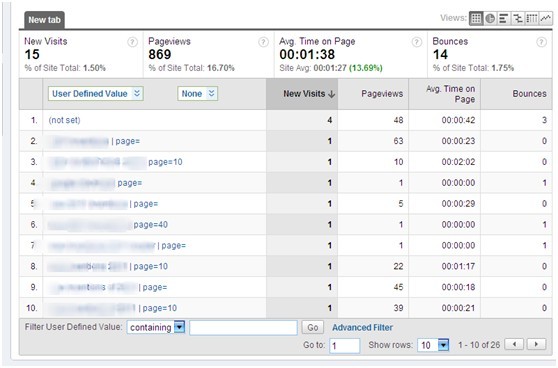The image size is (558, 368).
Task: Open the User Defined Value dimension dropdown
Action: point(96,94)
